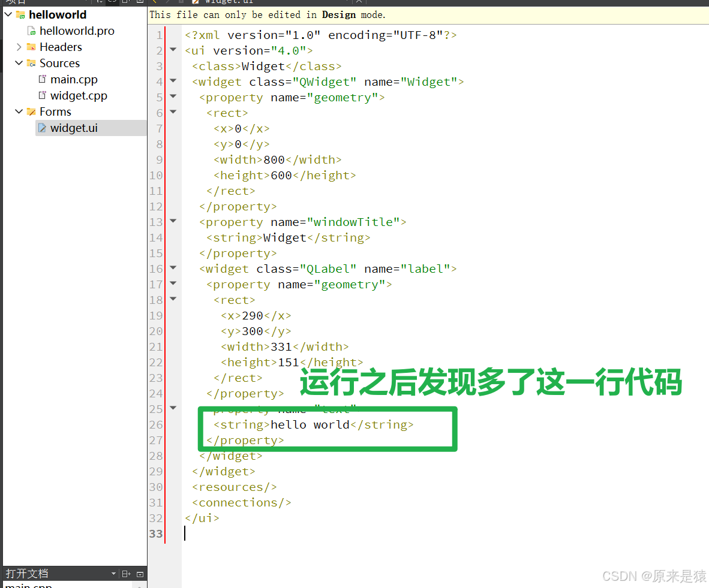Fold geometry property at line 5
Screen dimensions: 709x588
tap(173, 96)
